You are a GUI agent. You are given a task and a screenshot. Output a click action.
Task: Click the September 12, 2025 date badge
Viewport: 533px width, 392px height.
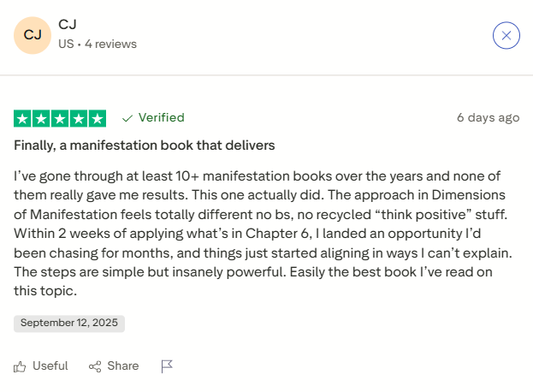click(69, 324)
